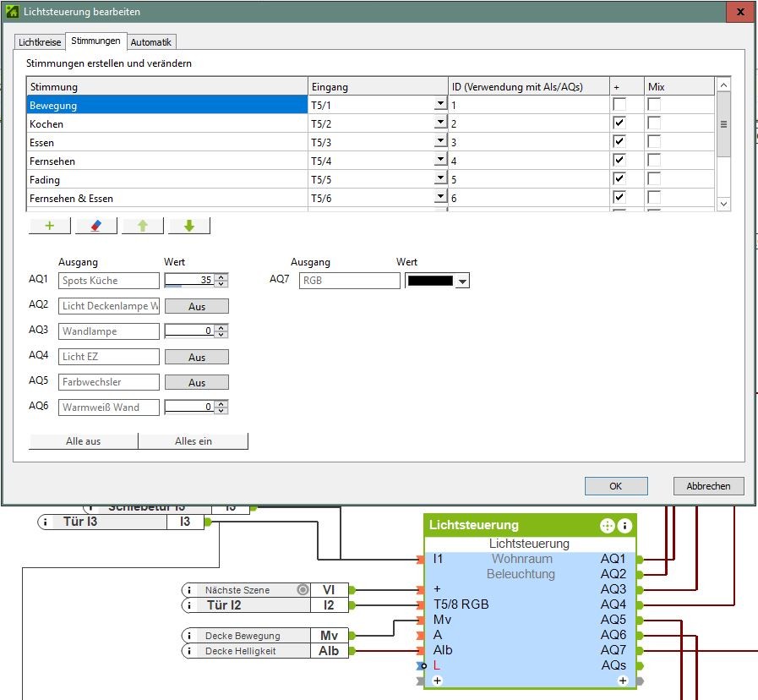Screen dimensions: 758x700
Task: Open info icon on Lichtsteuerung block header
Action: pyautogui.click(x=625, y=526)
